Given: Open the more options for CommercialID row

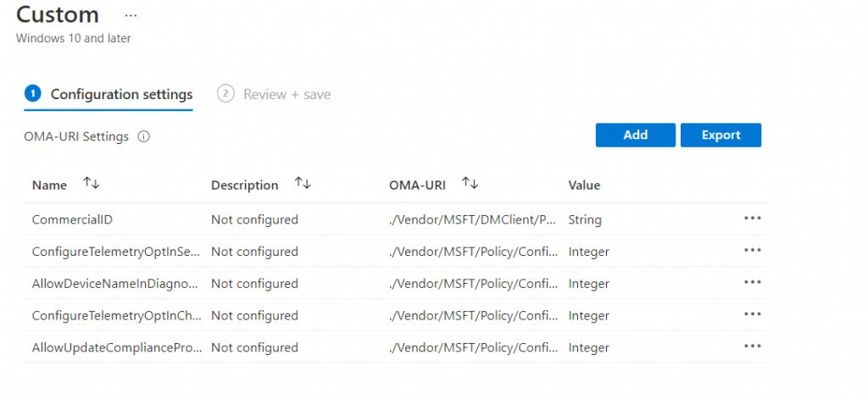Looking at the screenshot, I should coord(753,218).
